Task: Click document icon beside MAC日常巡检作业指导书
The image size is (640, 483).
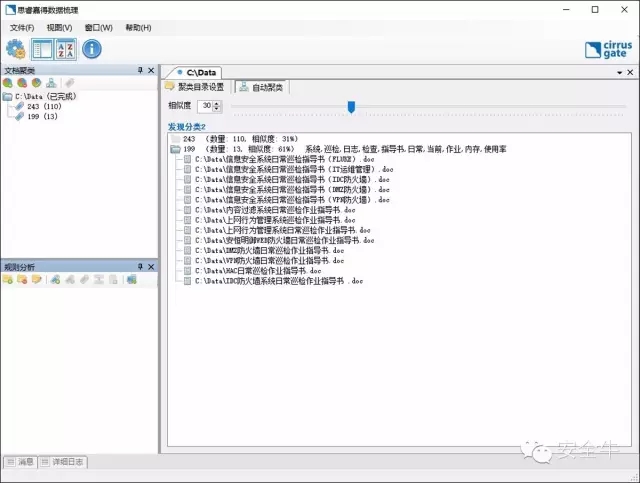Action: [187, 271]
